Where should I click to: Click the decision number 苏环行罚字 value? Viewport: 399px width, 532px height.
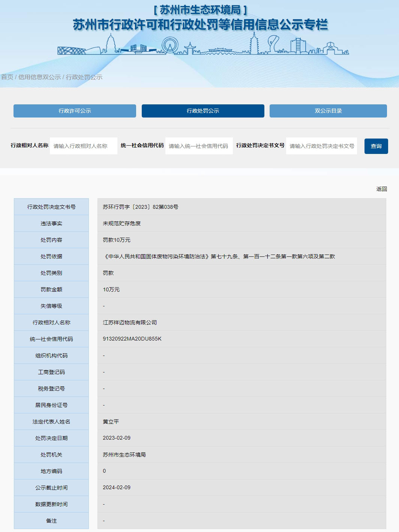pos(141,207)
